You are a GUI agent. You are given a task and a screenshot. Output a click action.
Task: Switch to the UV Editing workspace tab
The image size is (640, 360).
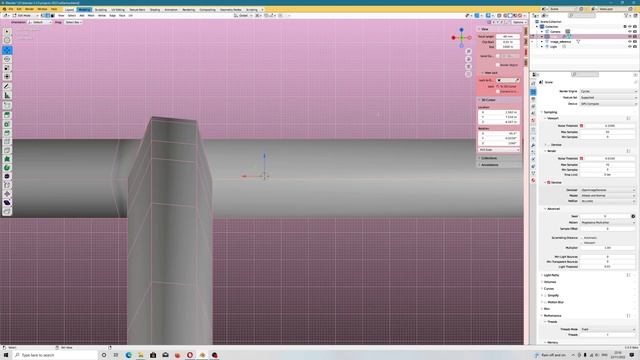[x=118, y=9]
